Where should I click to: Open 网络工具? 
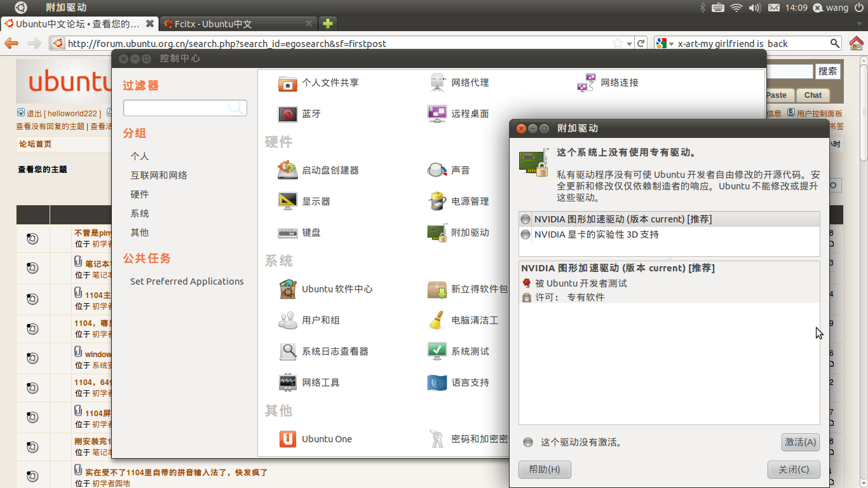(x=309, y=383)
